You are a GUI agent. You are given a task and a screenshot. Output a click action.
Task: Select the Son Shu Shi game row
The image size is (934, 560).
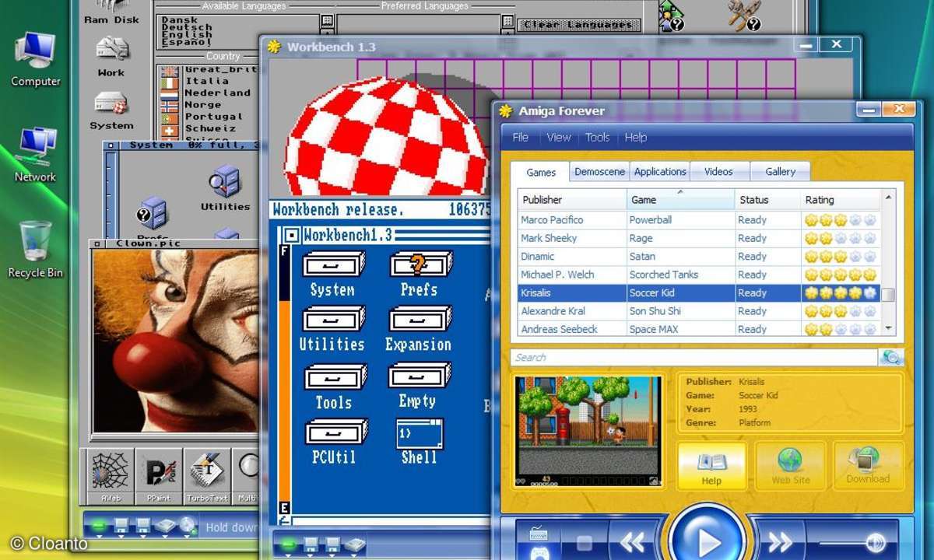700,311
